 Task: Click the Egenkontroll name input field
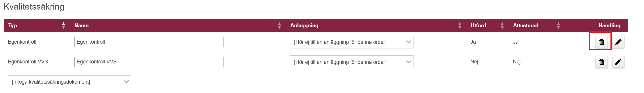149,42
